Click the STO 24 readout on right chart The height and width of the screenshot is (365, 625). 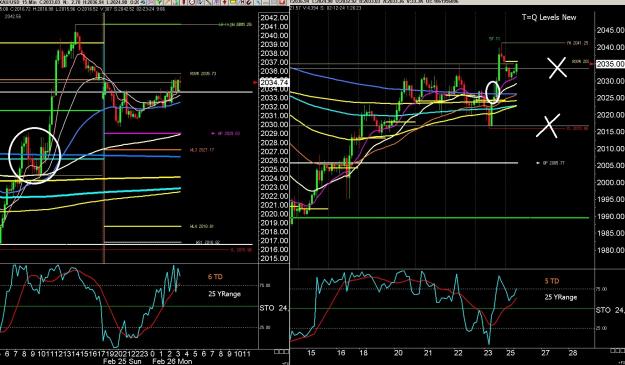pyautogui.click(x=610, y=310)
